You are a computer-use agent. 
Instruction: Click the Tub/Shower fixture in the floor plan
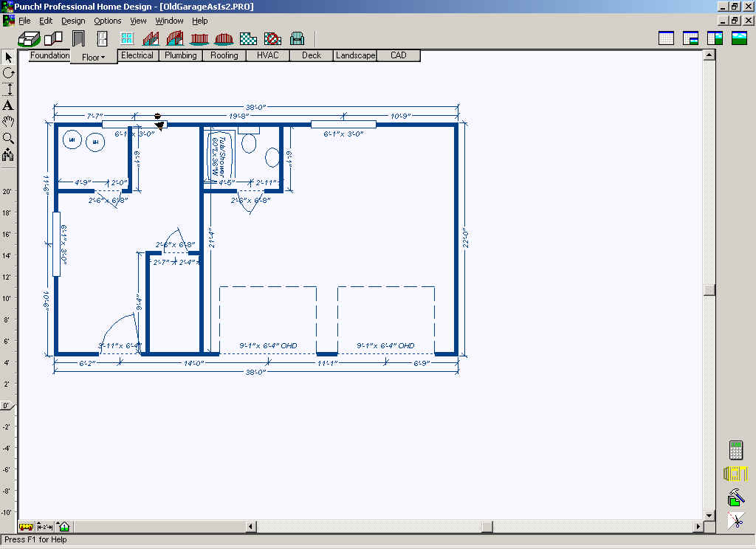[220, 156]
